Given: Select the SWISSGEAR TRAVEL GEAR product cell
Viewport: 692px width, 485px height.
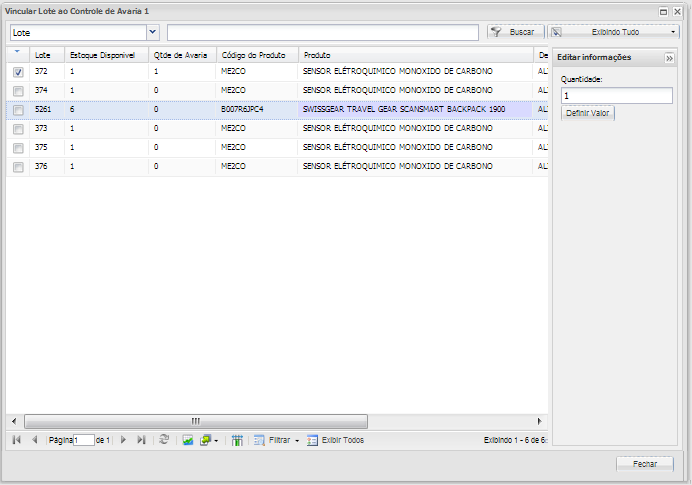Looking at the screenshot, I should (415, 109).
